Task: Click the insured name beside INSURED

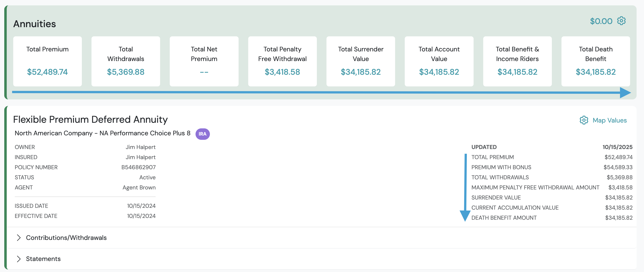Action: coord(141,157)
